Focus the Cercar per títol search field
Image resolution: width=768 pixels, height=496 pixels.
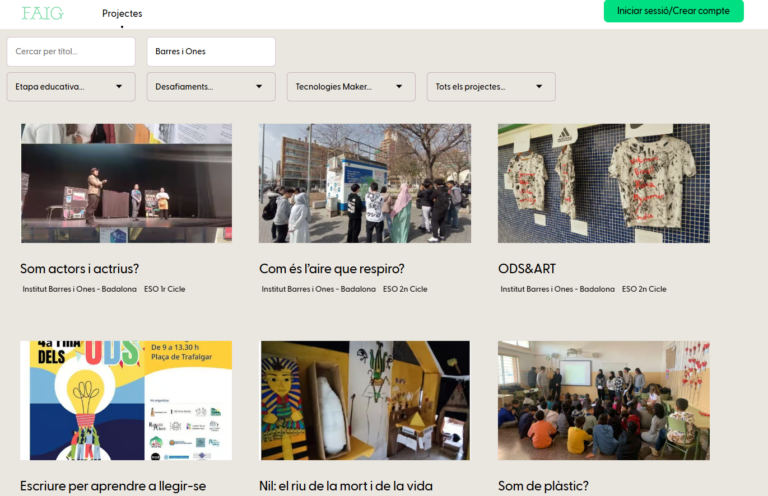click(71, 52)
